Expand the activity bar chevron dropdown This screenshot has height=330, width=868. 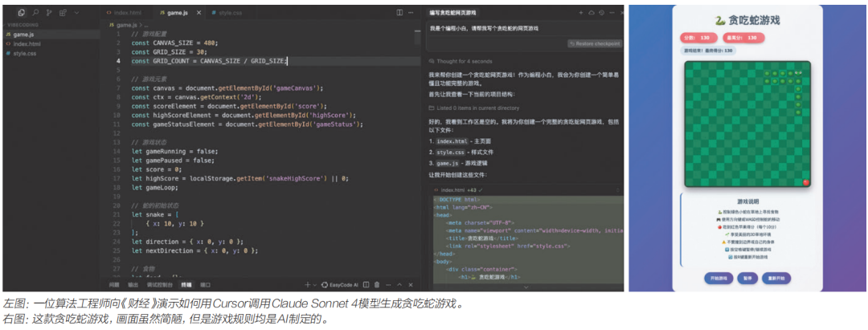(x=76, y=13)
